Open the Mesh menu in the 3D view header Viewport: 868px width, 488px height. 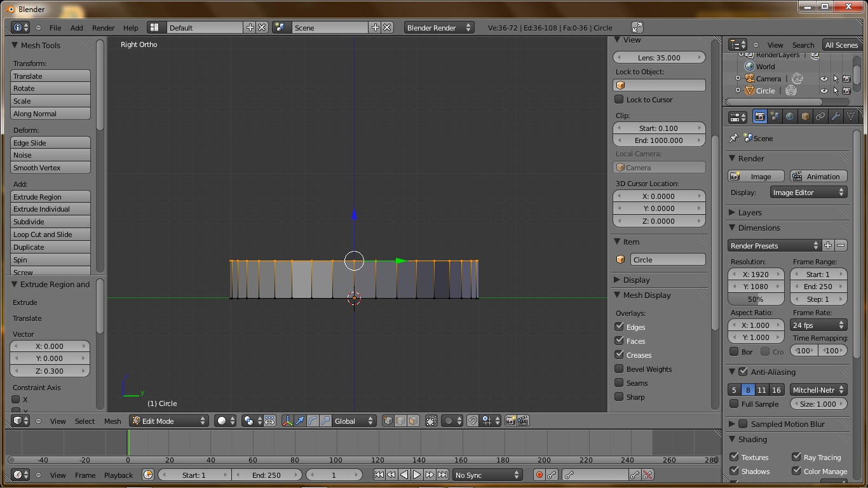point(112,421)
